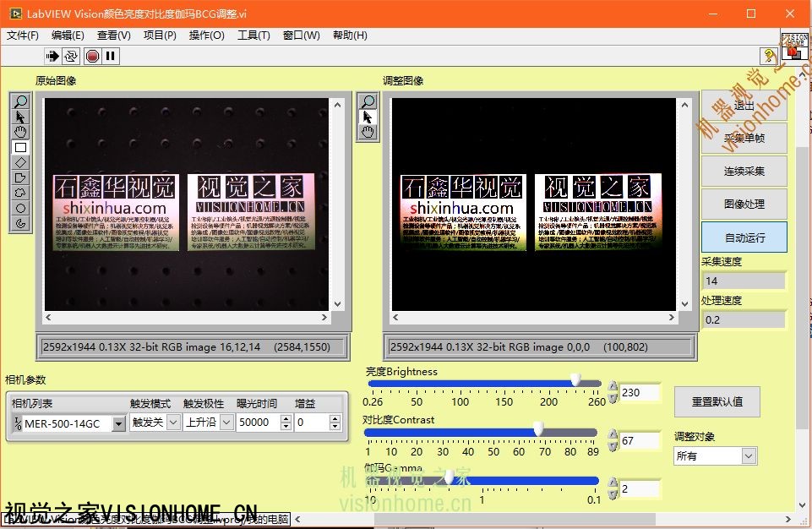Select the oval ROI tool

[21, 208]
